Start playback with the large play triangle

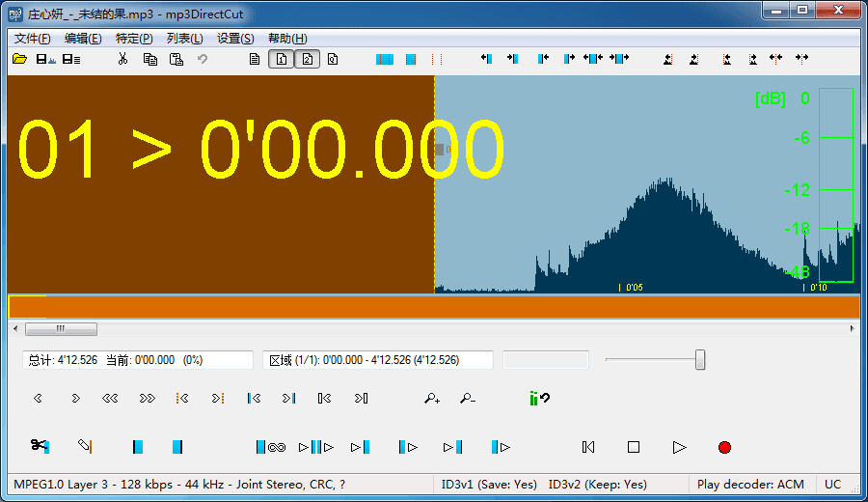(x=679, y=447)
